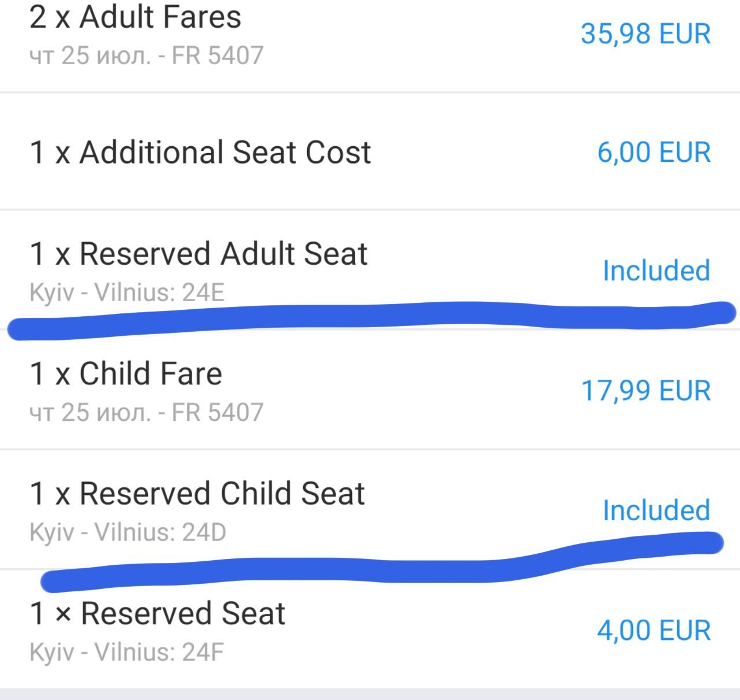Tap the 4,00 EUR reserved seat price
Image resolution: width=740 pixels, height=700 pixels.
(x=654, y=631)
